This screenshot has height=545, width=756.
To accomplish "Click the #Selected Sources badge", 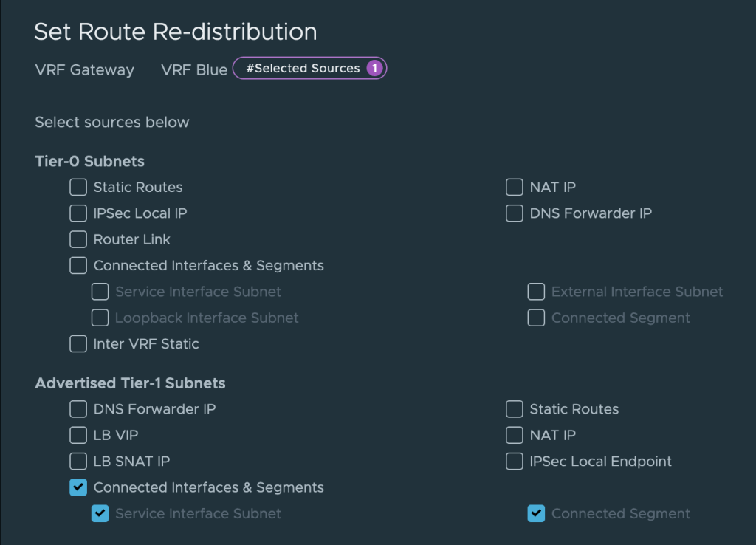I will point(309,69).
